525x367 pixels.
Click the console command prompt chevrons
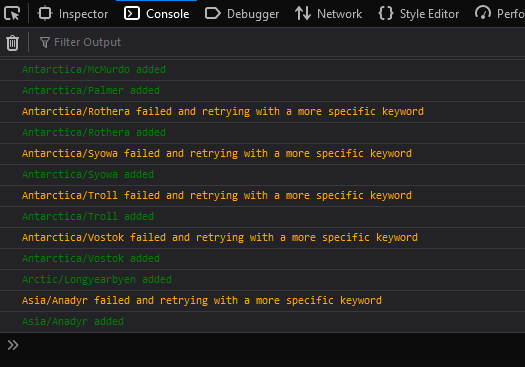[x=13, y=345]
